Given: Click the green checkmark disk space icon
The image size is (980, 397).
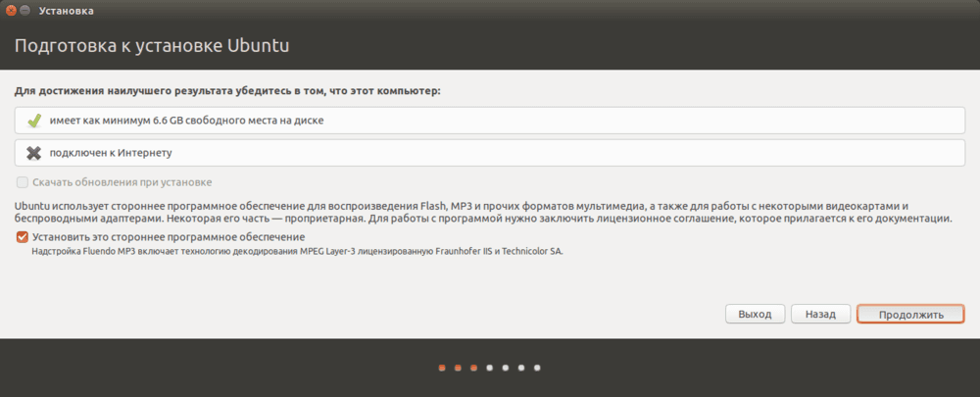Looking at the screenshot, I should pos(34,121).
